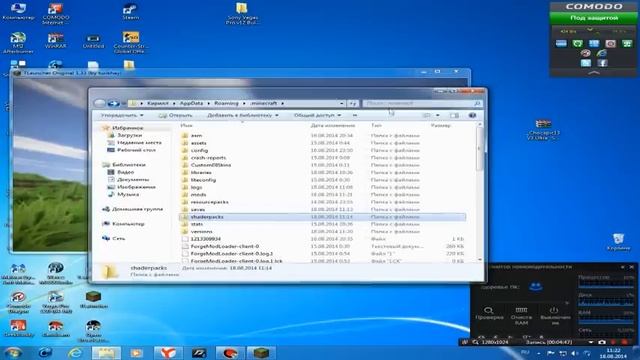
Task: Select Домашняя группа in the navigation pane
Action: 138,209
